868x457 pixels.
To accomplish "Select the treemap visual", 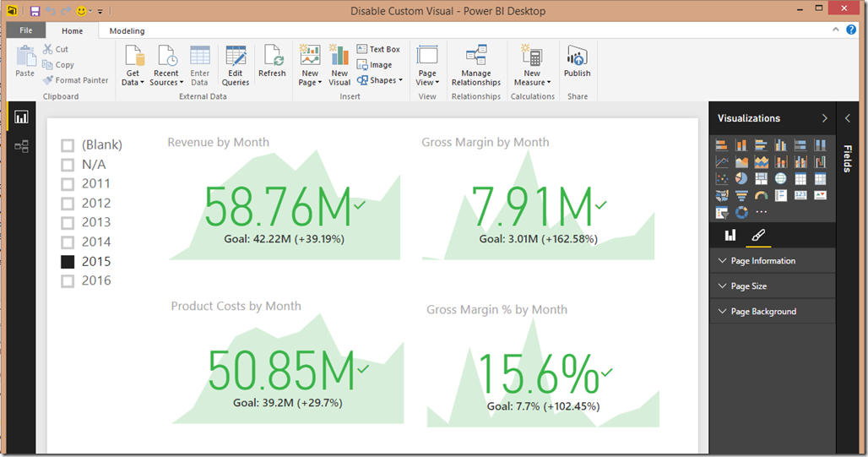I will (x=761, y=178).
